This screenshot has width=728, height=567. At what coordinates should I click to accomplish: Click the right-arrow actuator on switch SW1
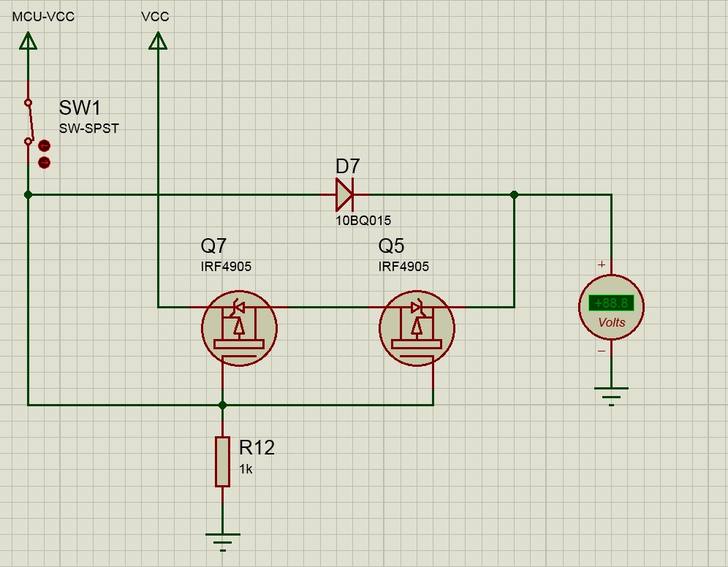(x=44, y=162)
